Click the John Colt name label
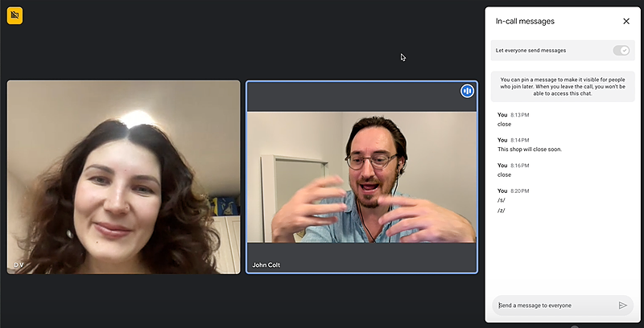This screenshot has height=328, width=644. [268, 264]
